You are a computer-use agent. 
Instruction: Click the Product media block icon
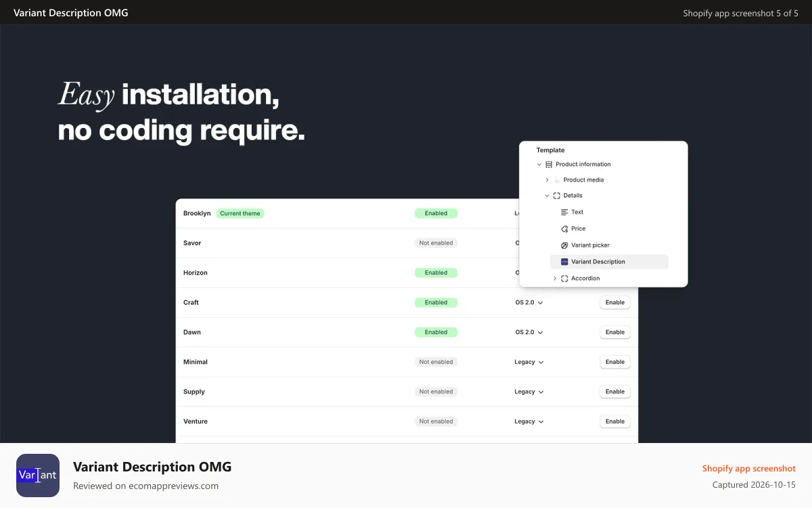(x=556, y=180)
